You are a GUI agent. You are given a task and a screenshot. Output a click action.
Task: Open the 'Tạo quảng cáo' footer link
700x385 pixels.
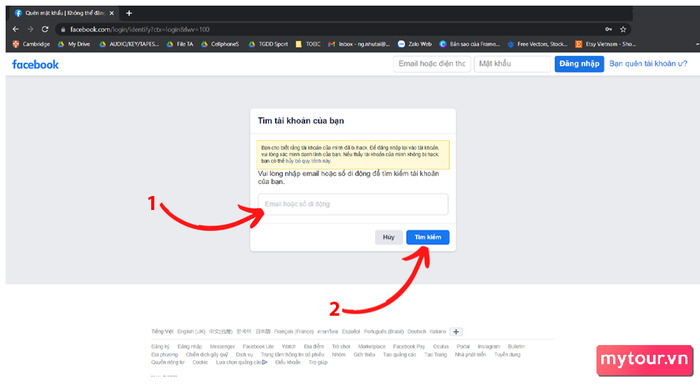400,355
